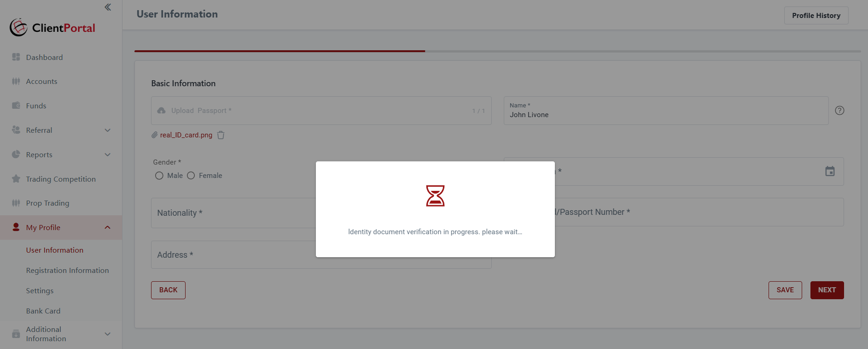The image size is (868, 349).
Task: Click the Dashboard icon in the sidebar
Action: (x=16, y=57)
